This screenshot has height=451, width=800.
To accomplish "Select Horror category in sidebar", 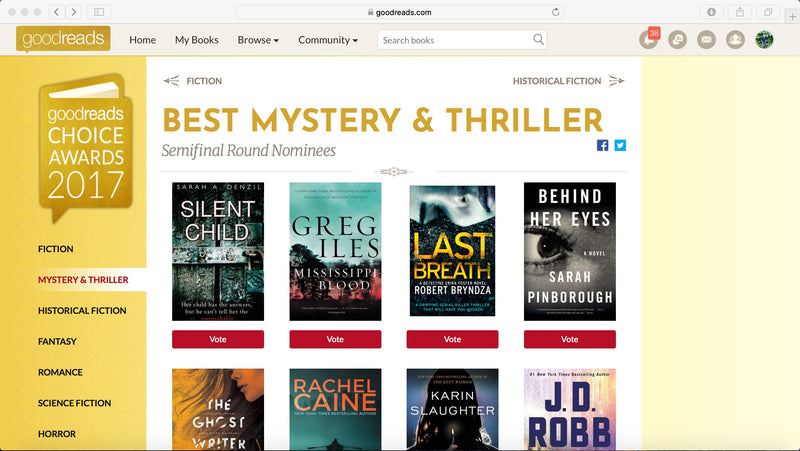I will tap(57, 434).
